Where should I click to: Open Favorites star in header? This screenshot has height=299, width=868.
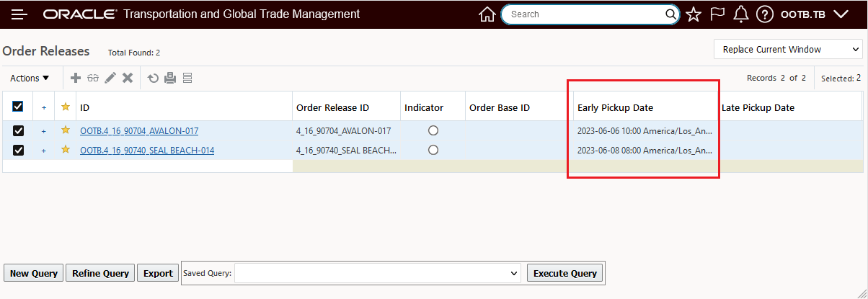pos(694,14)
